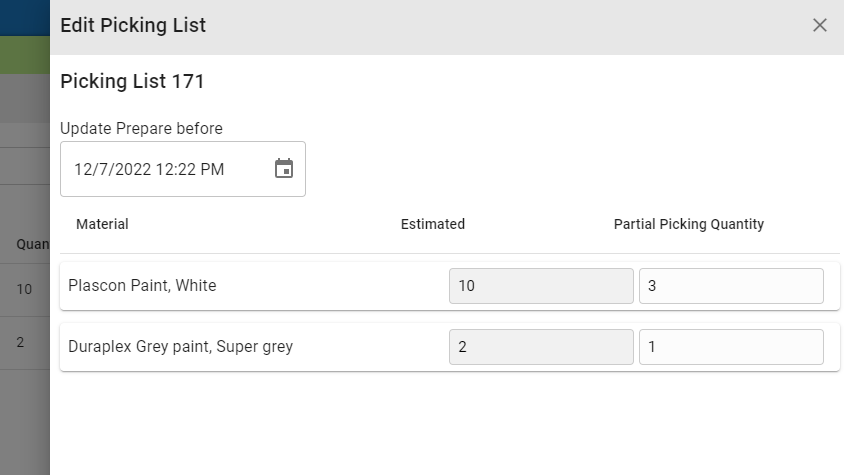Select the Plascon Paint, White material name
The height and width of the screenshot is (475, 844).
pos(142,286)
